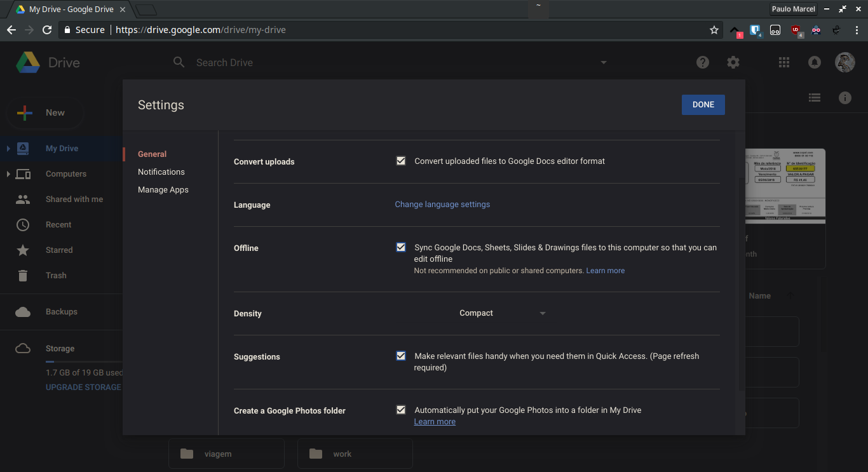The height and width of the screenshot is (472, 868).
Task: Click UPGRADE STORAGE link
Action: point(83,387)
